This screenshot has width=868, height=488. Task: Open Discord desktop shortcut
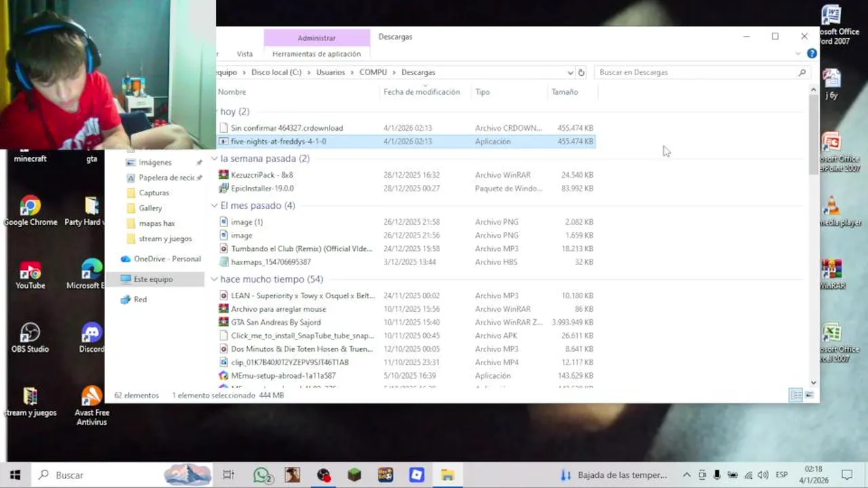pos(91,338)
